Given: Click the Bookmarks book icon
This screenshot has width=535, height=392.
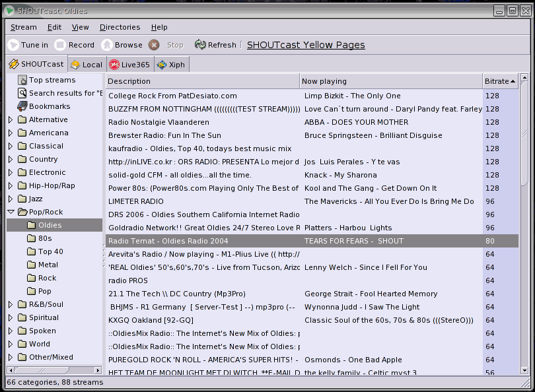Looking at the screenshot, I should pos(22,106).
